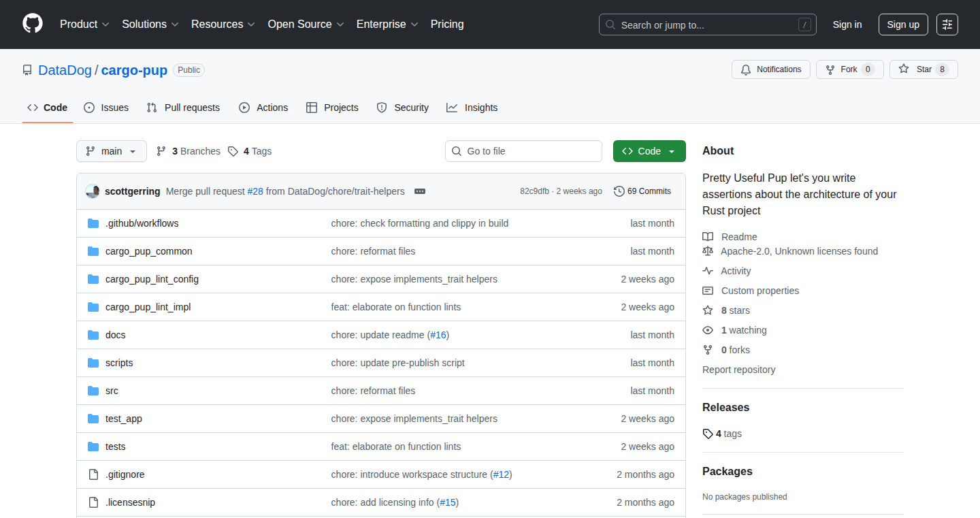Click the eye icon beside 1 watching
Screen dimensions: 980x518
point(708,330)
